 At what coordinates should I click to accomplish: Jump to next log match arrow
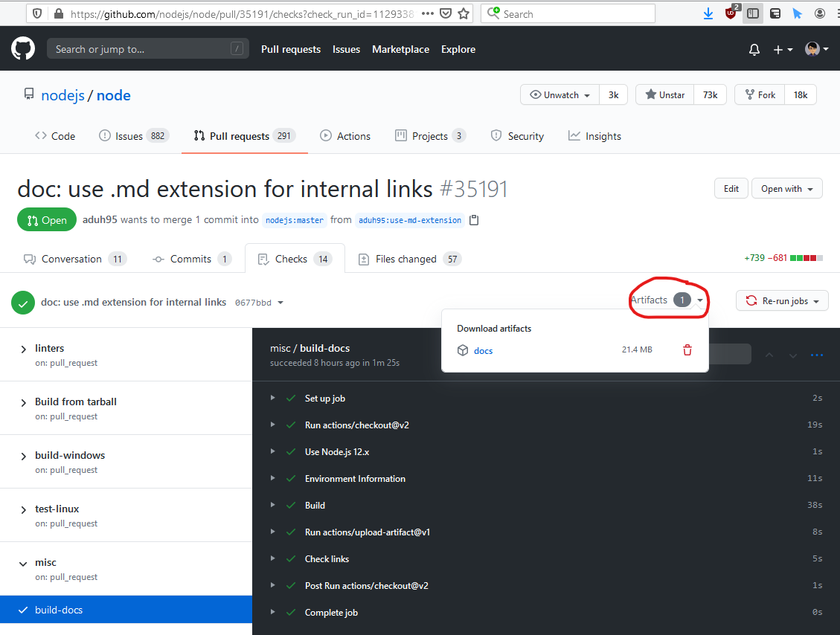[793, 355]
